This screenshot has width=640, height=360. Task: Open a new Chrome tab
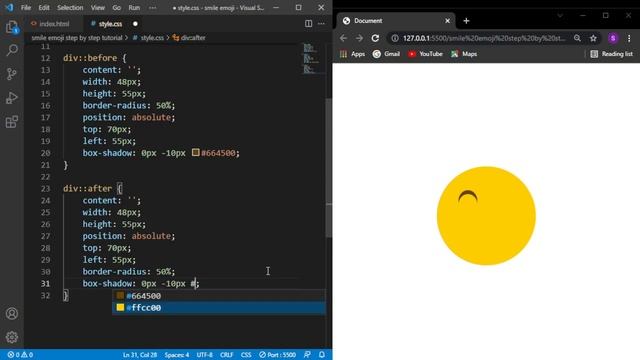click(466, 21)
